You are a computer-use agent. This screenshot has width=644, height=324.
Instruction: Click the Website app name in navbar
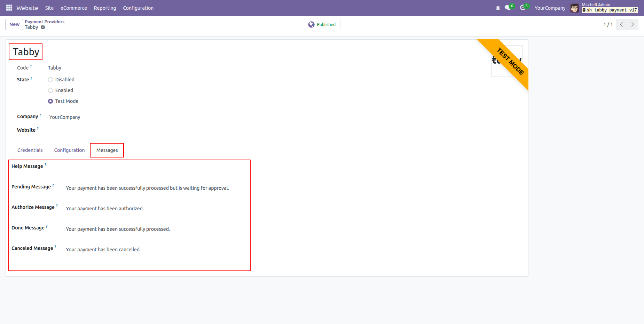[x=27, y=8]
